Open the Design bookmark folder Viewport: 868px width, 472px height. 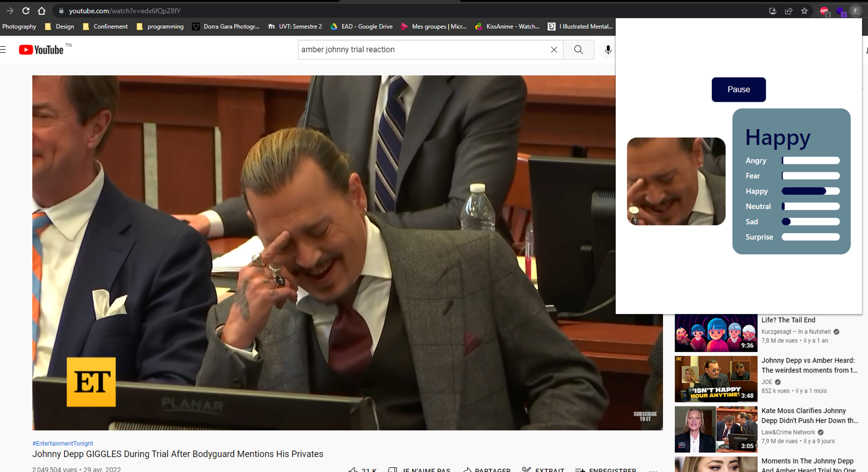pos(59,26)
